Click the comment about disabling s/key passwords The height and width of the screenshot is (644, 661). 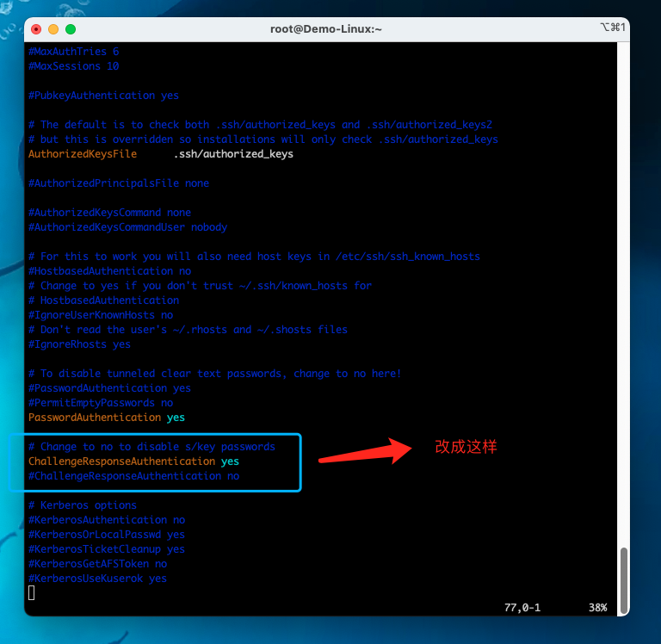(151, 447)
